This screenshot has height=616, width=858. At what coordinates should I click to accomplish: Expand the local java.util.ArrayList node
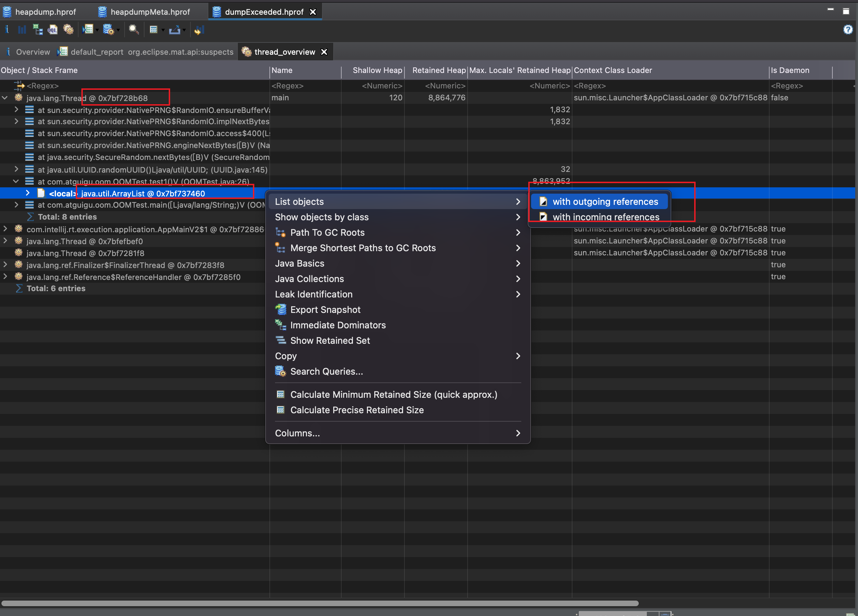click(28, 193)
